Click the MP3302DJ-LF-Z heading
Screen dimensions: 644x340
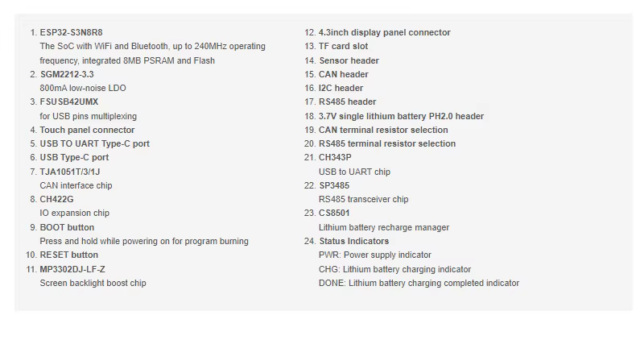(x=72, y=269)
